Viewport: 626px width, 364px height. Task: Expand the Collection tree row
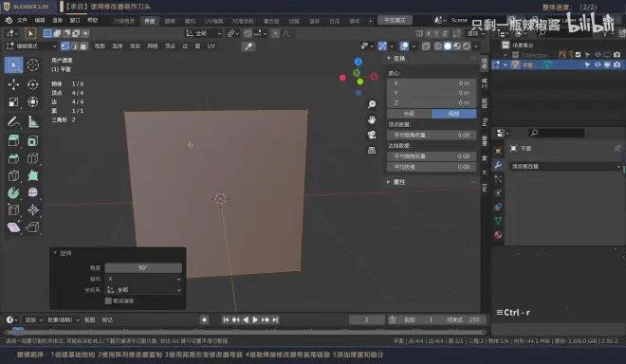tap(506, 55)
